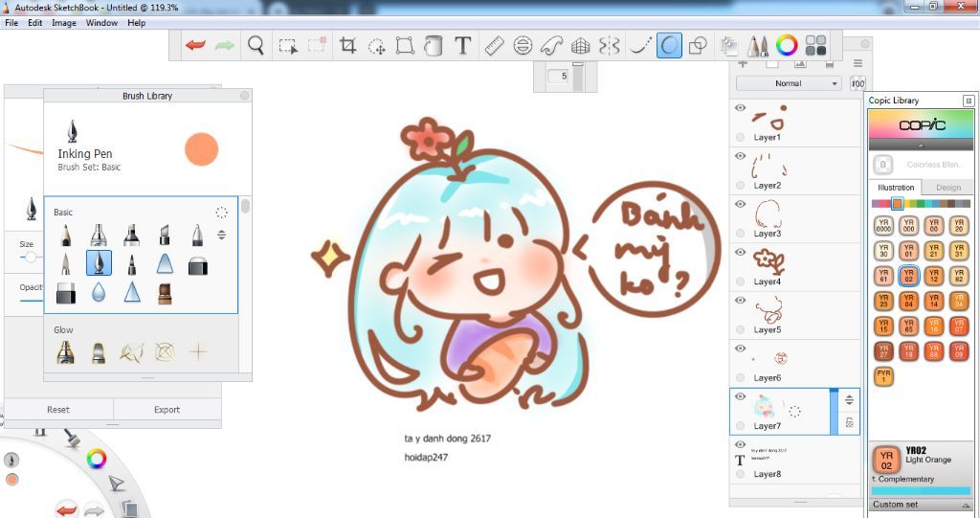Toggle the Copic Library toolbar icon
Image resolution: width=980 pixels, height=518 pixels.
(x=815, y=45)
